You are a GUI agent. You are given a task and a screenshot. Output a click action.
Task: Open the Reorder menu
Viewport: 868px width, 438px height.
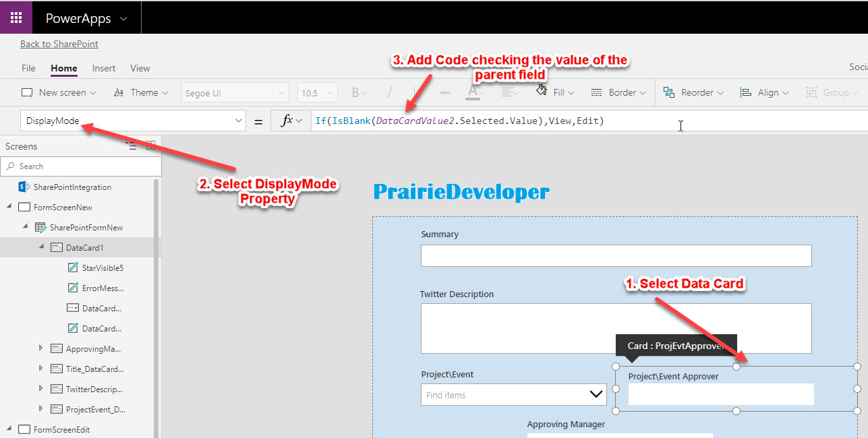coord(693,92)
